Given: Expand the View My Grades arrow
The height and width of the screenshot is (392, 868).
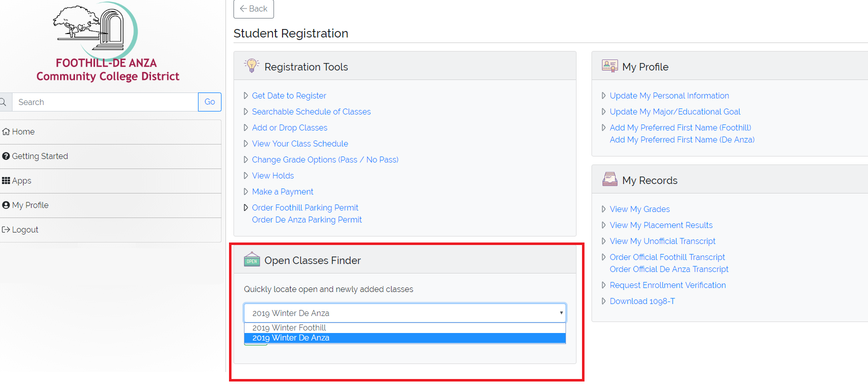Looking at the screenshot, I should (603, 209).
